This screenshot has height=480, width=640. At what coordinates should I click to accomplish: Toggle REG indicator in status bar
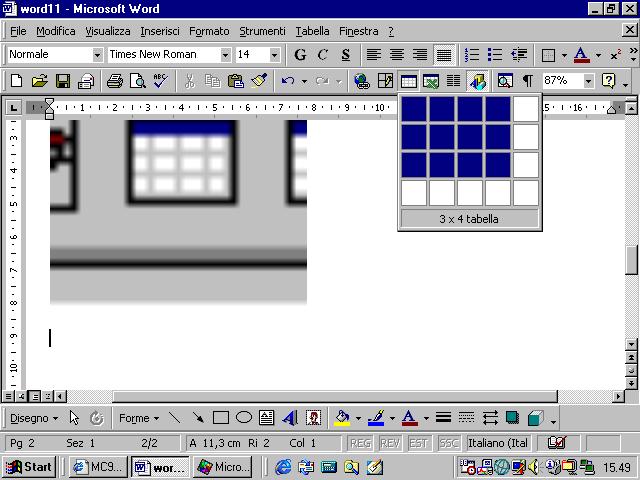point(360,443)
